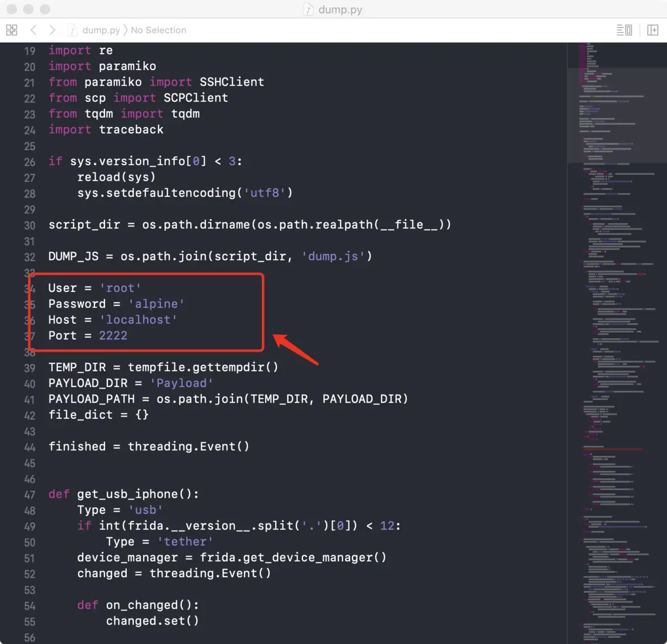Click the 'utf8' string literal
The image size is (667, 644).
point(265,193)
